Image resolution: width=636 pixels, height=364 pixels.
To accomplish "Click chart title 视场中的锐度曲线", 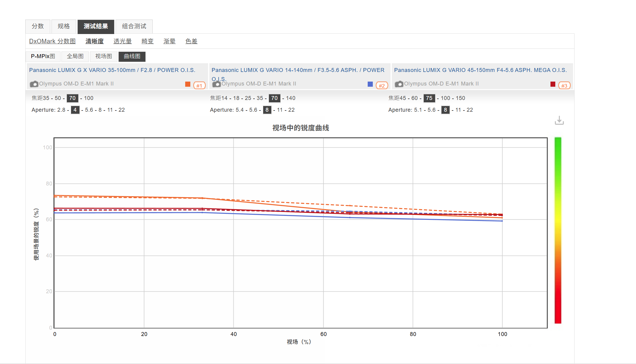I will [301, 128].
